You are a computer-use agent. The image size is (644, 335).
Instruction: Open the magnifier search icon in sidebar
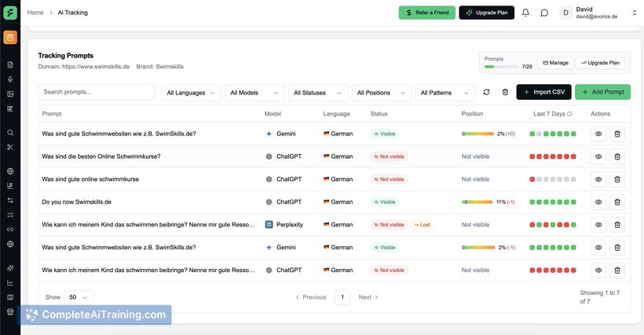[x=10, y=133]
